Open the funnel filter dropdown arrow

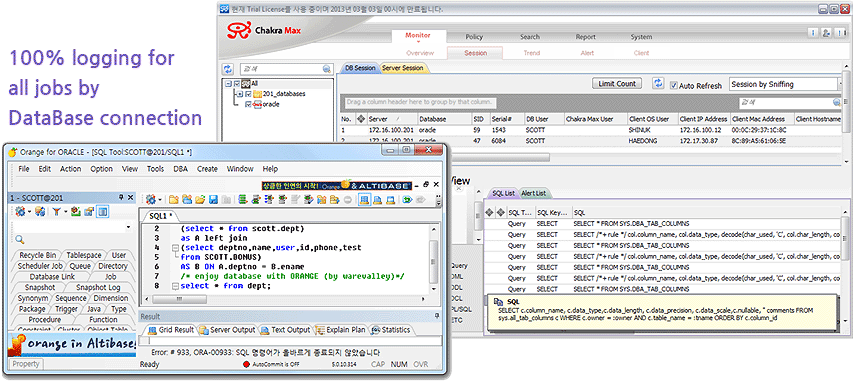pyautogui.click(x=65, y=211)
